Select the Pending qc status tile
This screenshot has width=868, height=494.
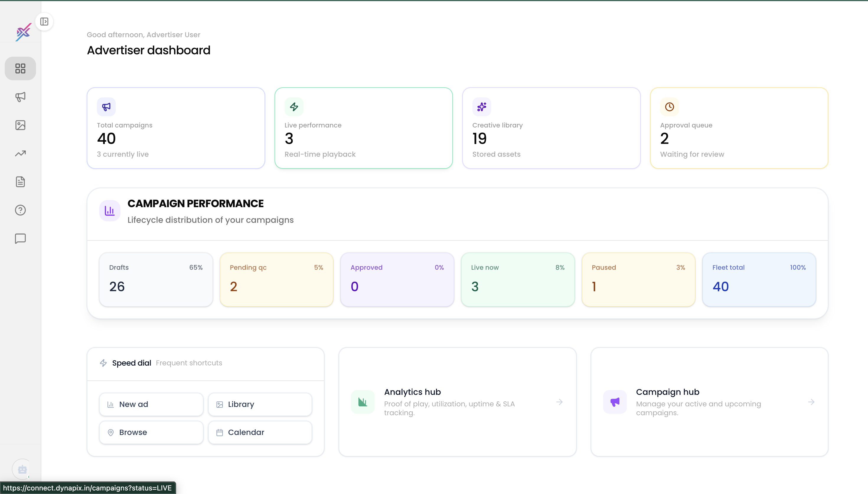pos(277,279)
